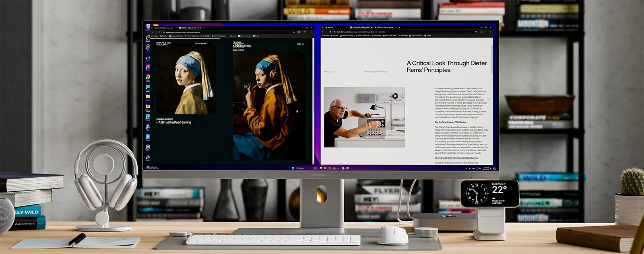Expand the system tray hidden icons chevron

467,168
